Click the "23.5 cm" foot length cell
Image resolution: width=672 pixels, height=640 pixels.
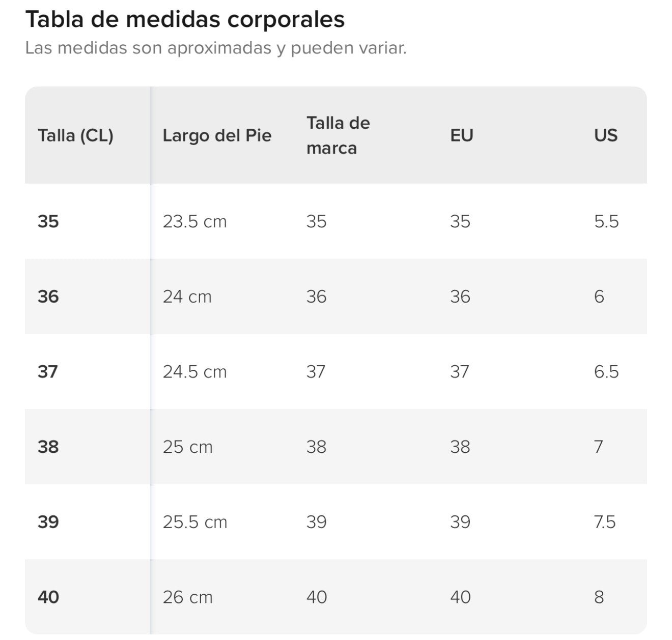[194, 221]
